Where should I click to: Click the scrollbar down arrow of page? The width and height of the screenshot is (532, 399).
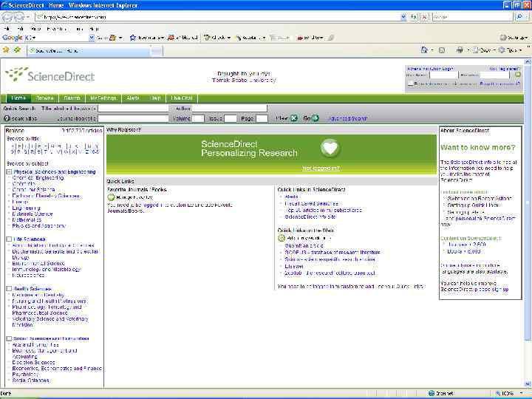point(528,384)
